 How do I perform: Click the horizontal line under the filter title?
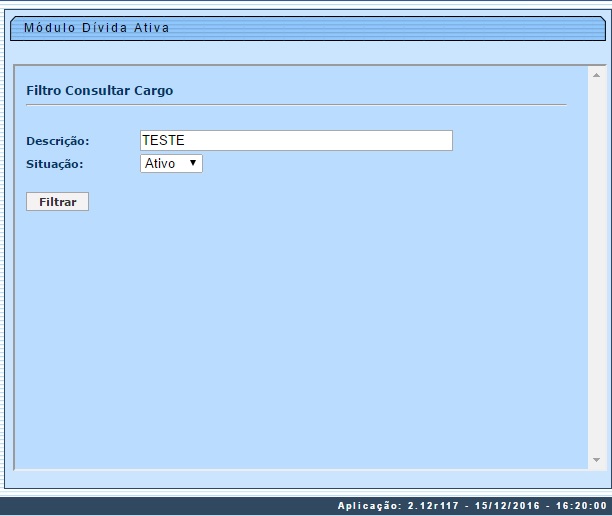click(295, 104)
